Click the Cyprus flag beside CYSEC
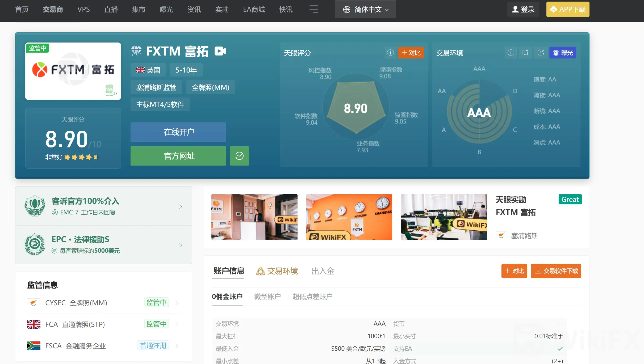Viewport: 644px width, 364px height. pos(34,303)
